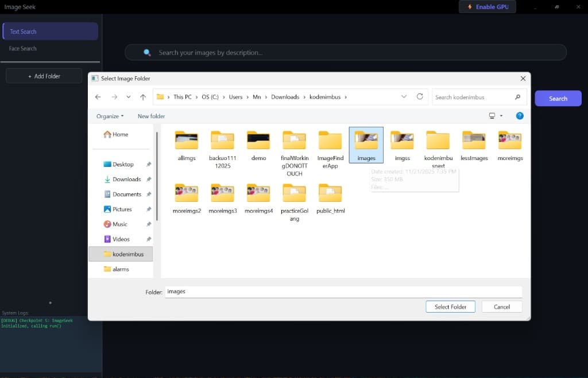Open the address bar dropdown chevron
This screenshot has width=588, height=378.
tap(404, 96)
